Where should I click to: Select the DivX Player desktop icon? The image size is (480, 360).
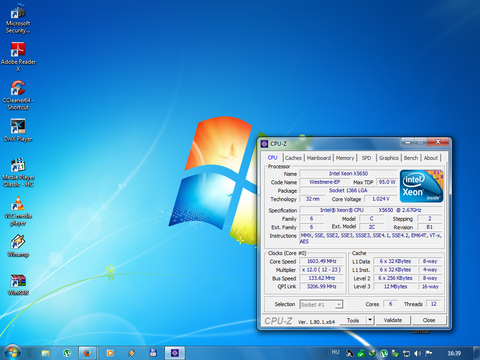(x=18, y=130)
